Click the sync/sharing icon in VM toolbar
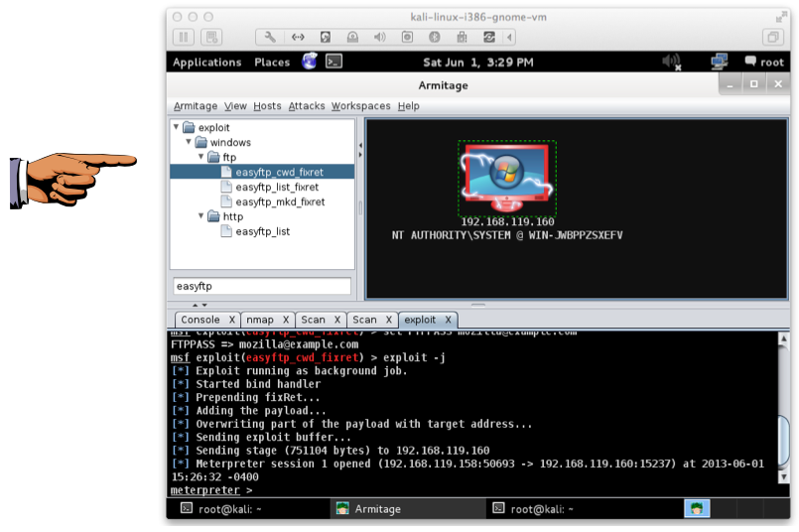The image size is (799, 532). [x=489, y=37]
